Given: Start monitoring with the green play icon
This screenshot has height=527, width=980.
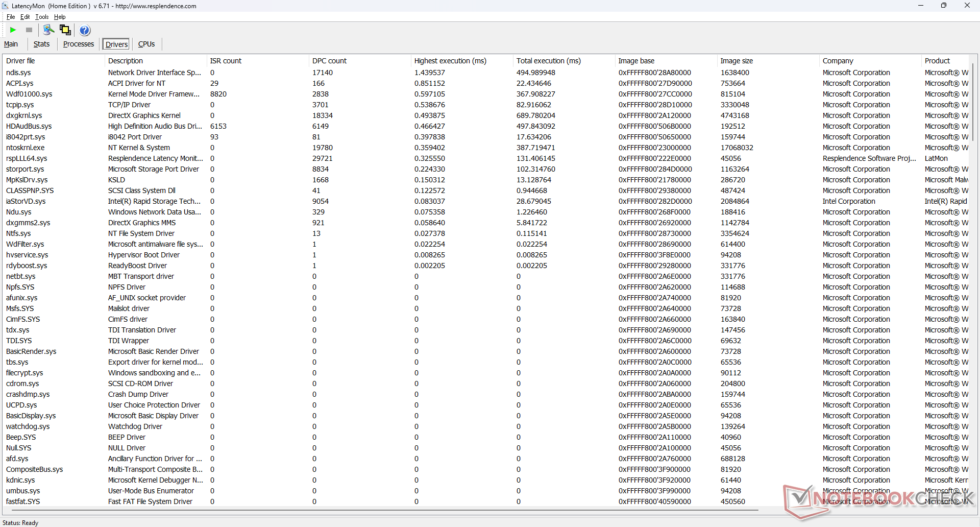Looking at the screenshot, I should [13, 30].
